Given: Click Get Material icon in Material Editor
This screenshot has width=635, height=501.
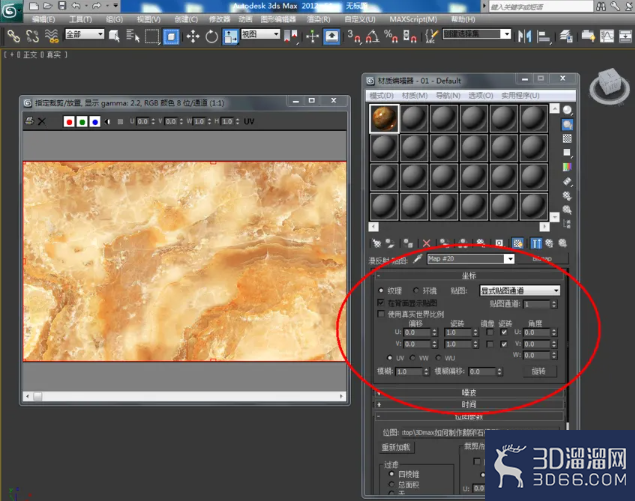Looking at the screenshot, I should point(377,243).
